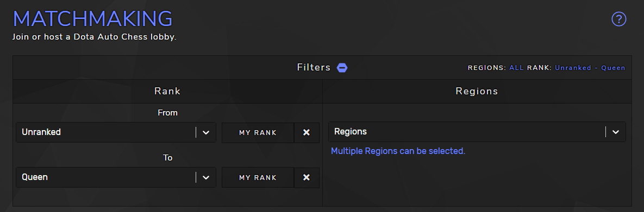644x212 pixels.
Task: Click the Unranked - Queen rank summary
Action: coord(590,68)
